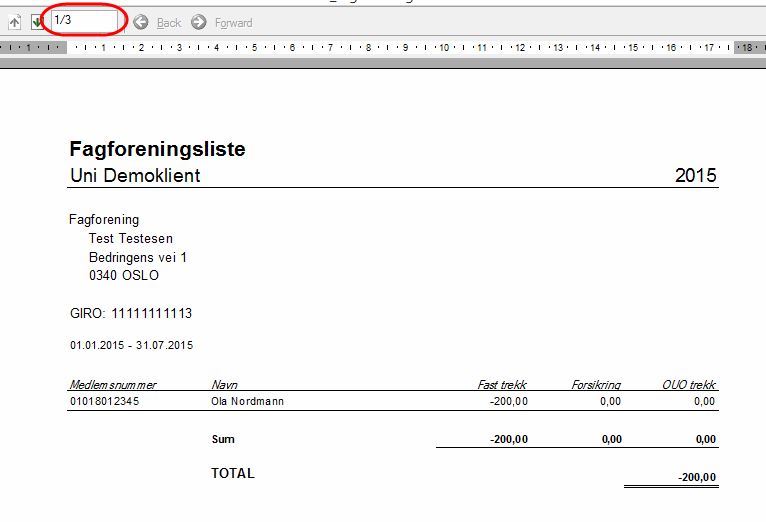Click the Uni Demoklient company name
This screenshot has width=766, height=522.
[x=135, y=176]
